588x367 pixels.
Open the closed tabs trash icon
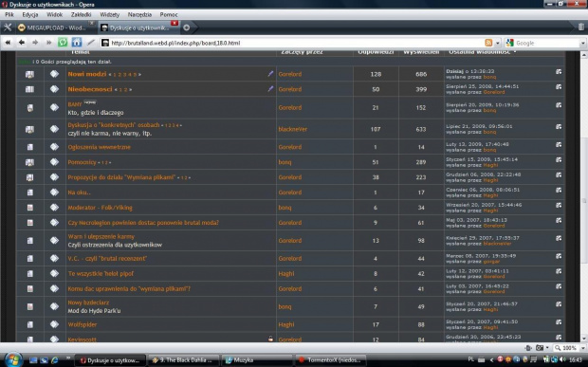tap(580, 27)
